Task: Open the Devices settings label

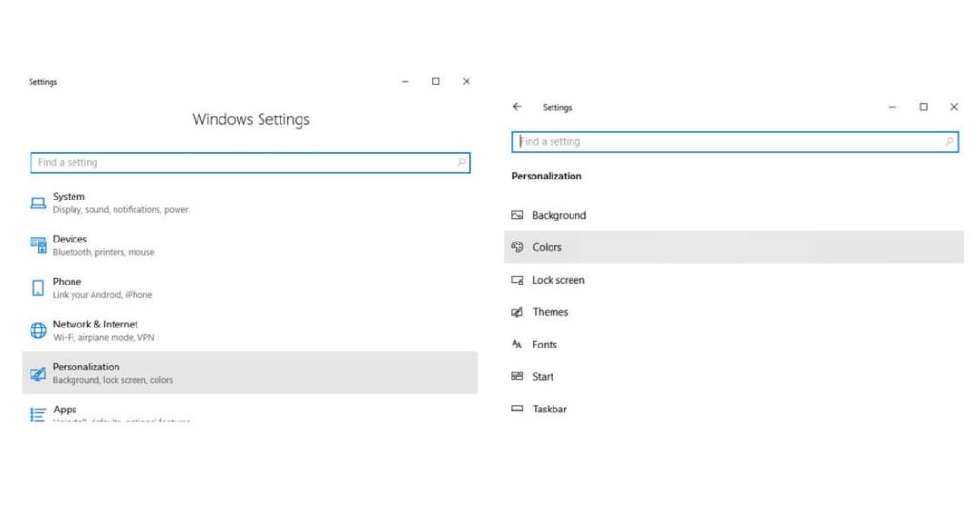Action: tap(70, 239)
